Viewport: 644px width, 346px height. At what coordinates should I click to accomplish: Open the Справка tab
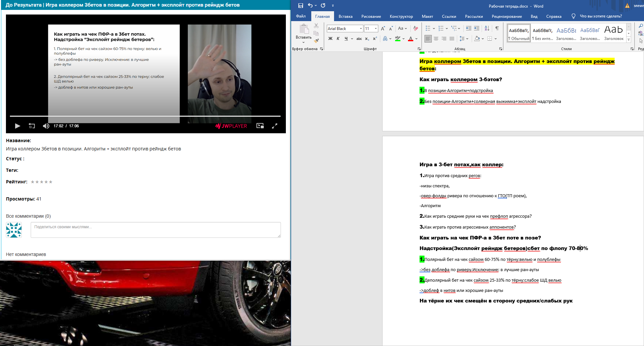pyautogui.click(x=554, y=16)
